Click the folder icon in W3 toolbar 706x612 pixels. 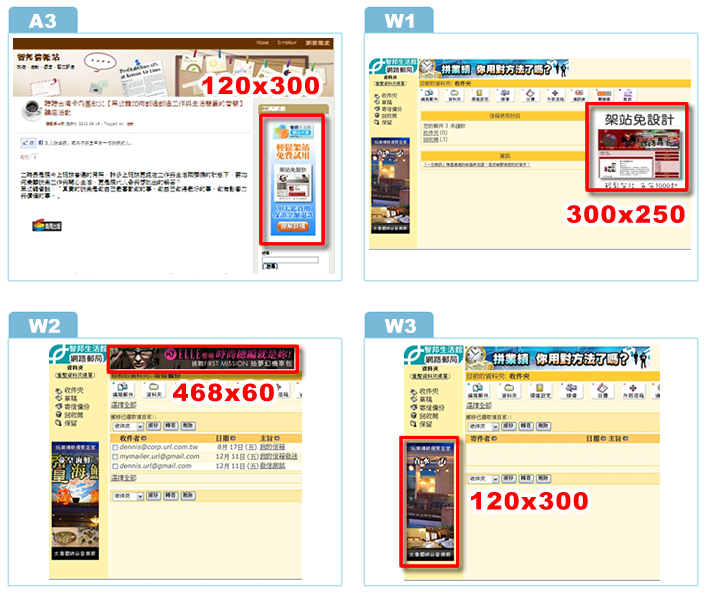coord(509,391)
